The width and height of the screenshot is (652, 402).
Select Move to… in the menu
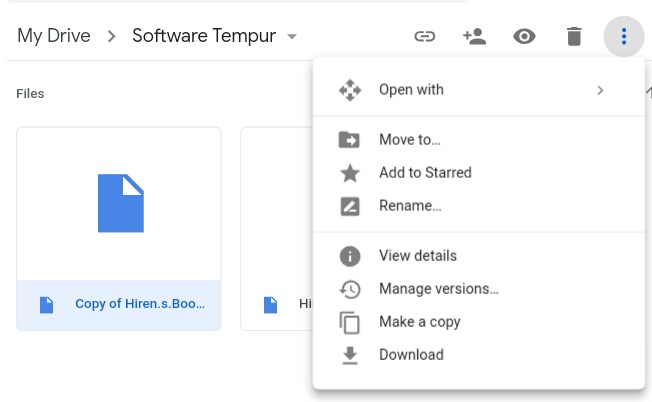click(479, 140)
